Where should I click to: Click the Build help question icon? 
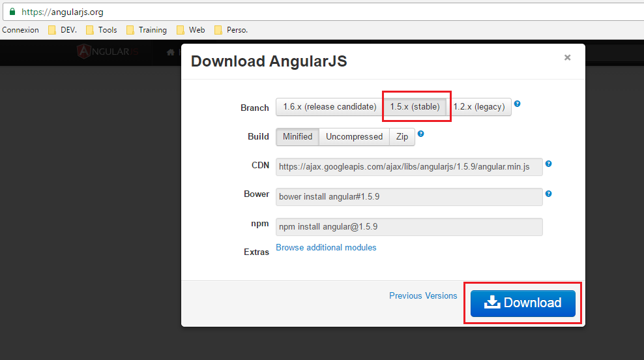420,134
